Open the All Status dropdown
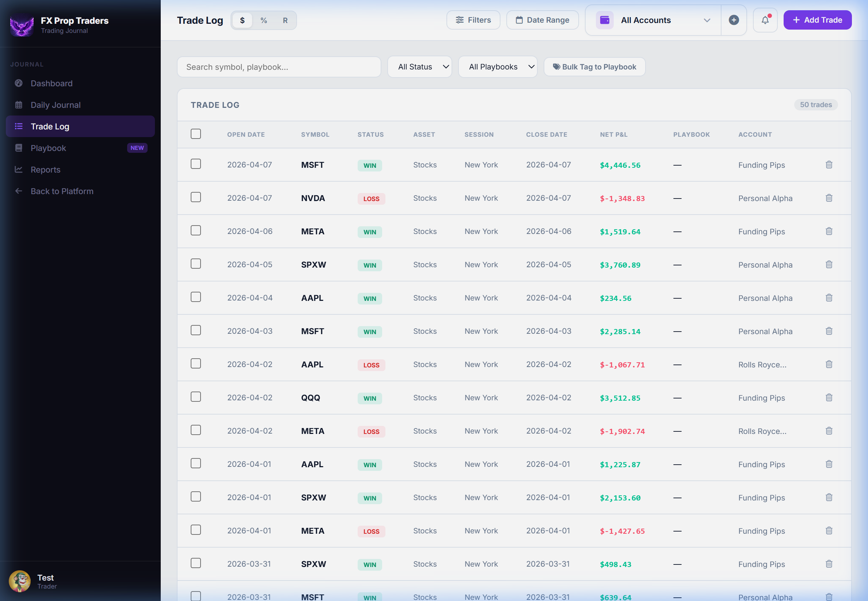 (419, 67)
